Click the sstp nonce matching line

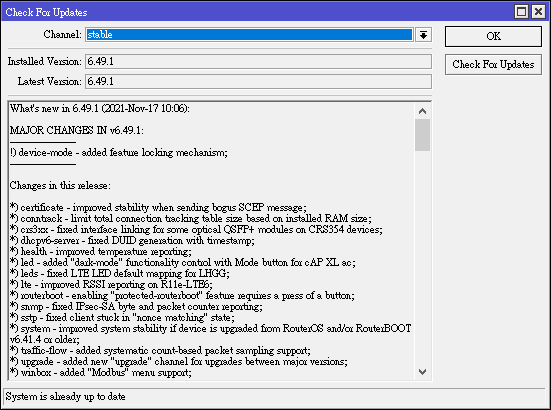(122, 317)
